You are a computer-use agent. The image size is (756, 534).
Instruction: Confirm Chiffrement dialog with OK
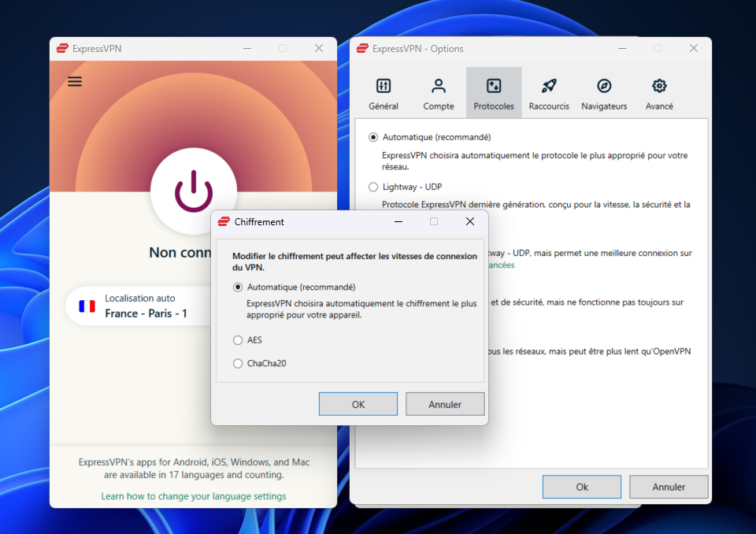coord(358,404)
